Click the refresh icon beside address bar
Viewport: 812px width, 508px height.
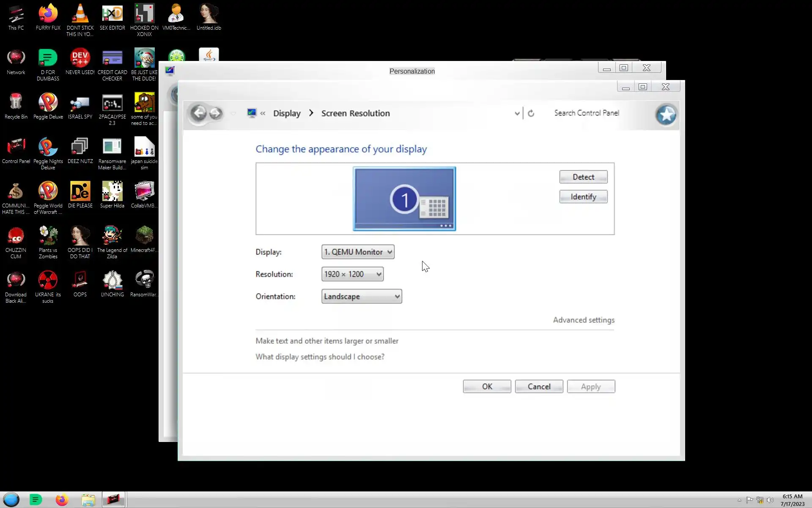point(531,113)
